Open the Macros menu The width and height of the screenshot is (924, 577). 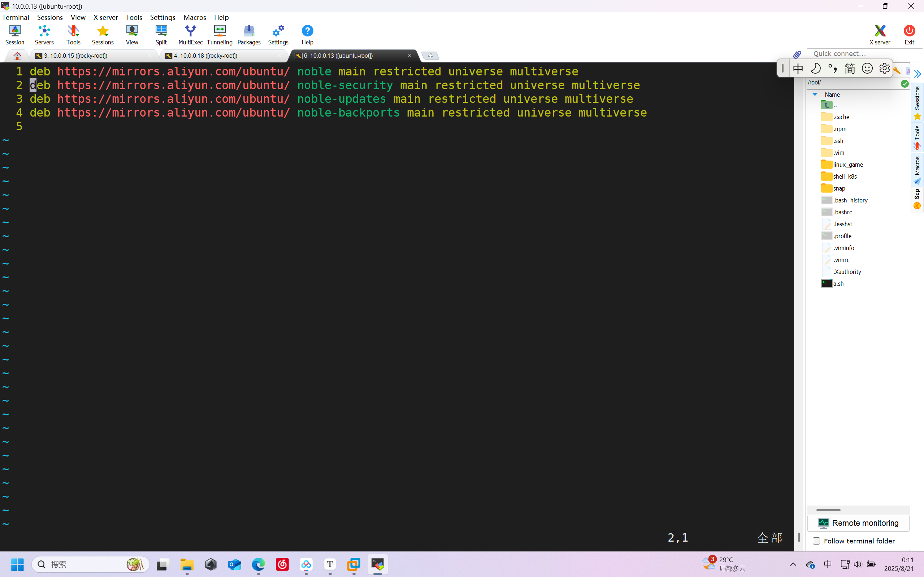pyautogui.click(x=194, y=17)
